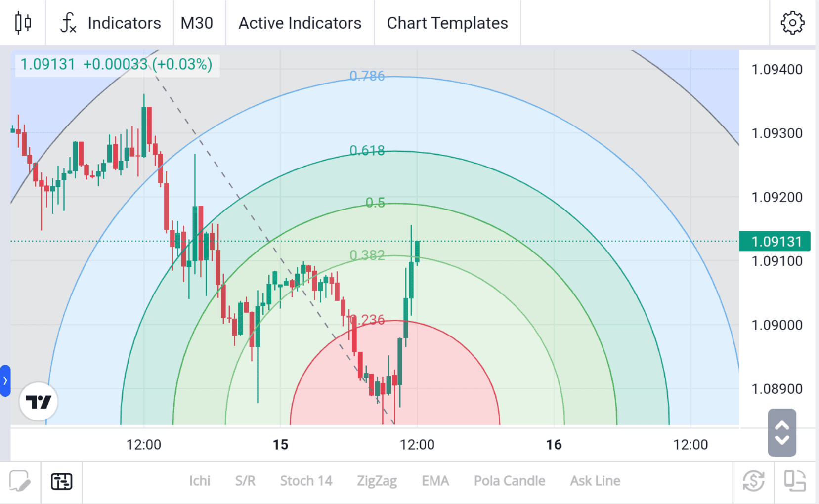
Task: Open Chart Templates
Action: (447, 23)
